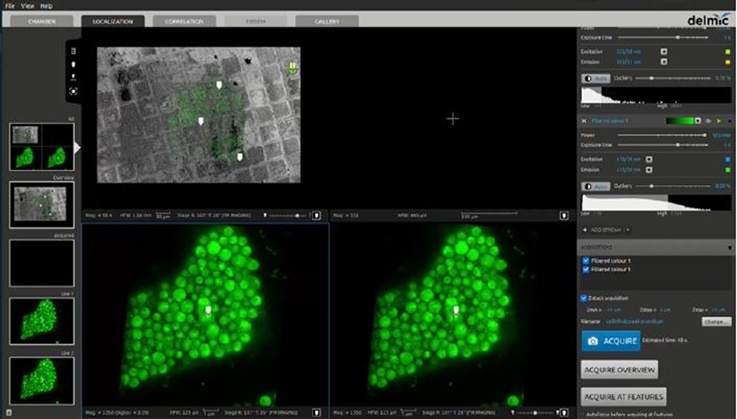Select the pin-with-baseline tool in viewport toolbar
Screen dimensions: 737x419
coord(73,77)
